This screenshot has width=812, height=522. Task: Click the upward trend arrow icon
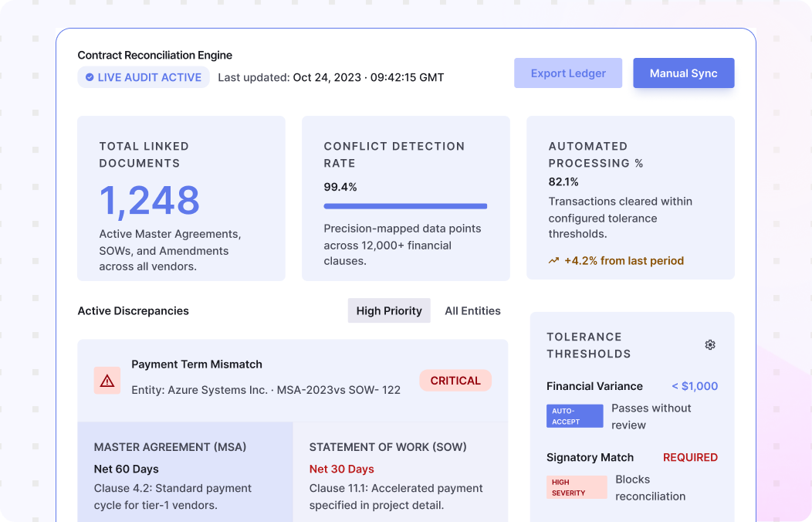coord(553,260)
